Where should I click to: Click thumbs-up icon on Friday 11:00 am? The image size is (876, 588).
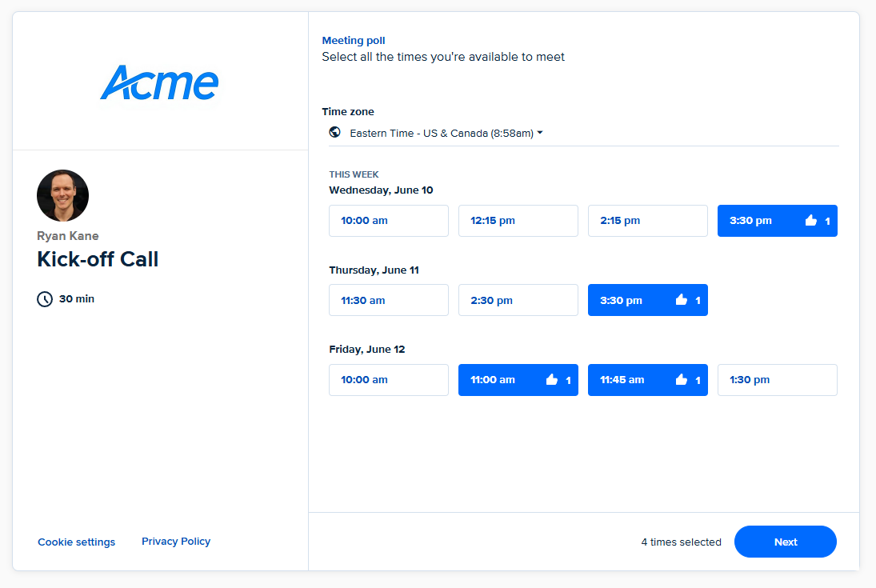552,379
